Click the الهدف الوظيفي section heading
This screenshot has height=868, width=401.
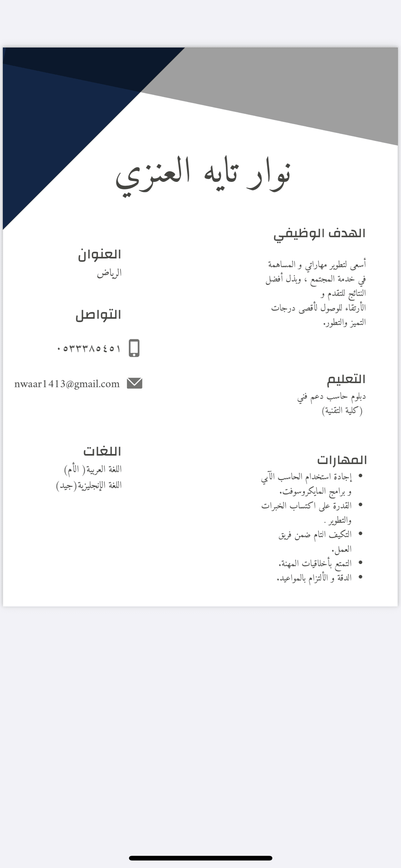tap(319, 233)
